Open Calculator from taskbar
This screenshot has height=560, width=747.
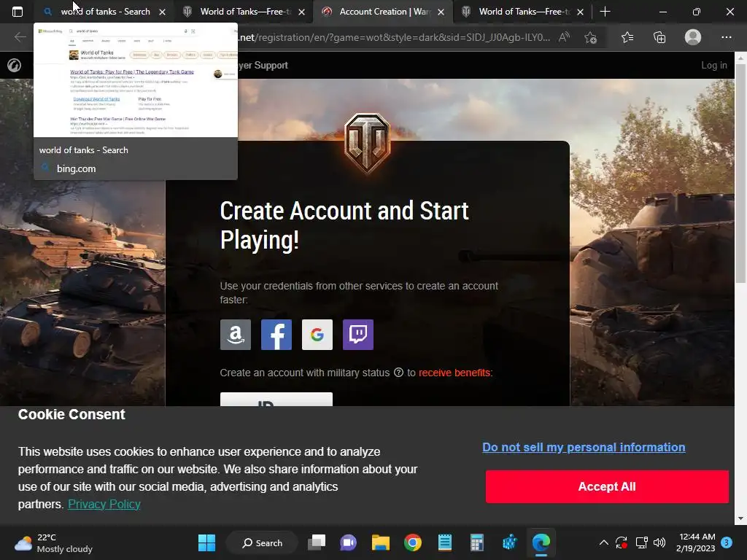[477, 542]
